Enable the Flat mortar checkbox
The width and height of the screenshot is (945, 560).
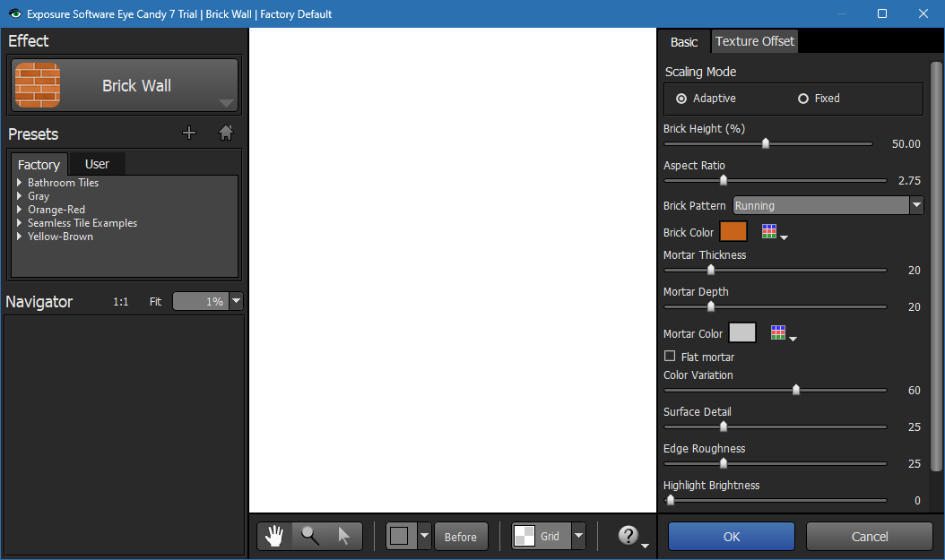point(670,357)
